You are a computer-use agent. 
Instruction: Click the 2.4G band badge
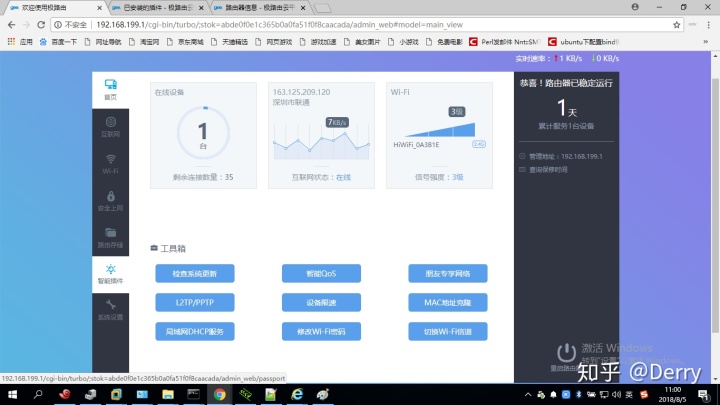[478, 144]
